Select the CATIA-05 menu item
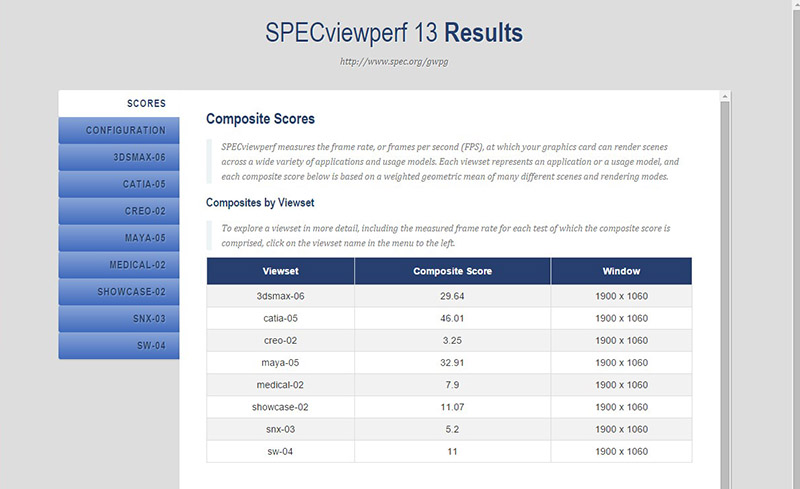This screenshot has width=800, height=489. click(x=119, y=184)
